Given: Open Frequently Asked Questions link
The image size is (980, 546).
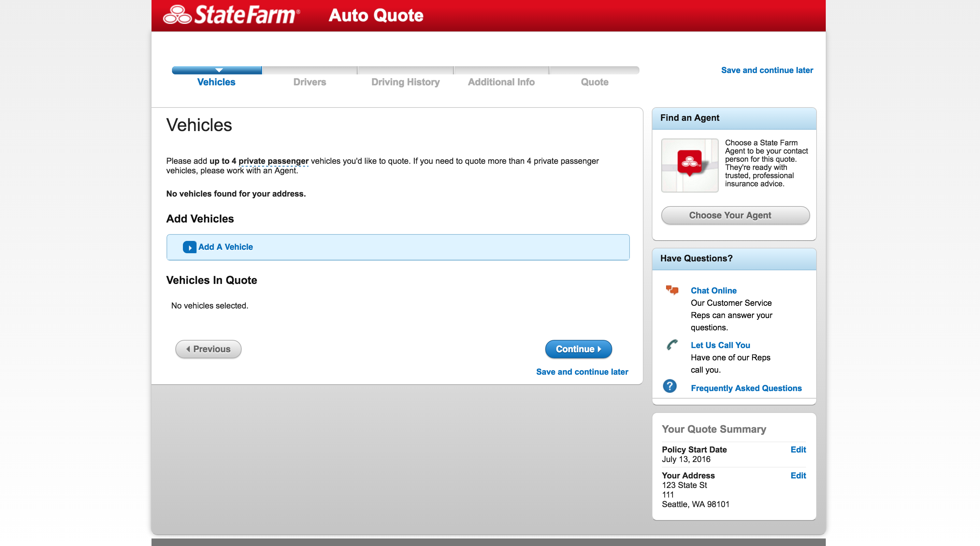Looking at the screenshot, I should point(746,388).
